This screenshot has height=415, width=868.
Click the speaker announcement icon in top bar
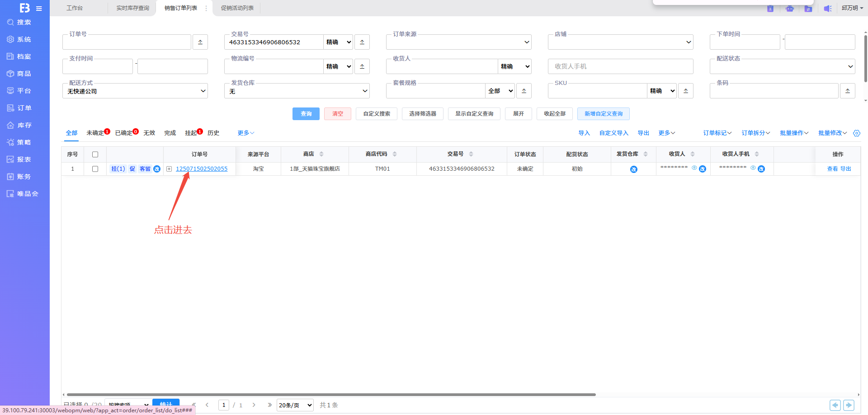827,9
